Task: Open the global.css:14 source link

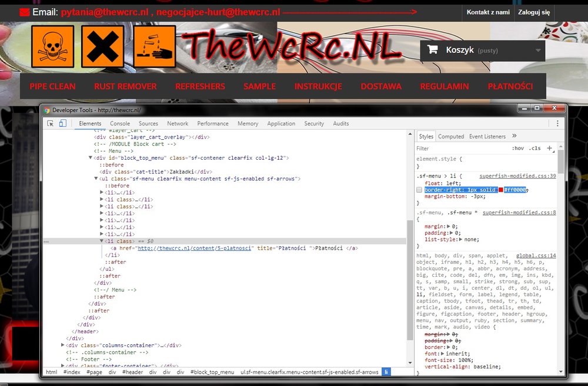Action: coord(536,256)
